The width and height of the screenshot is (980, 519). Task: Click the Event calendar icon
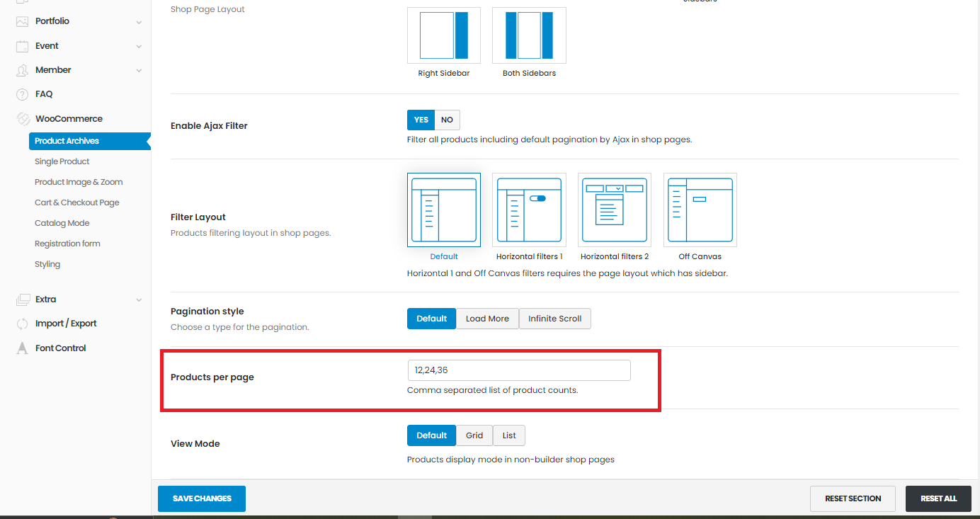tap(23, 46)
